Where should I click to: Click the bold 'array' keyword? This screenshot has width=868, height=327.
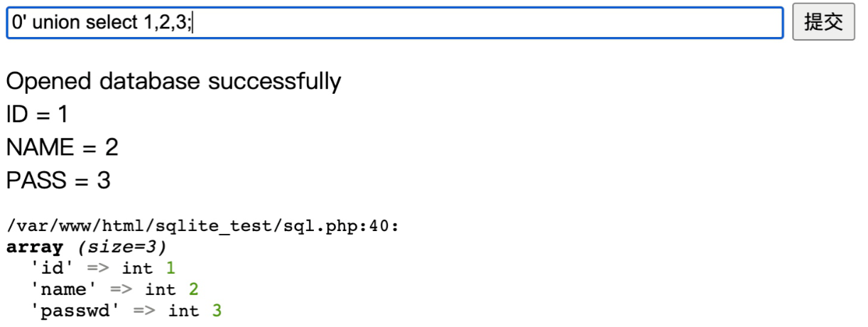click(x=35, y=247)
